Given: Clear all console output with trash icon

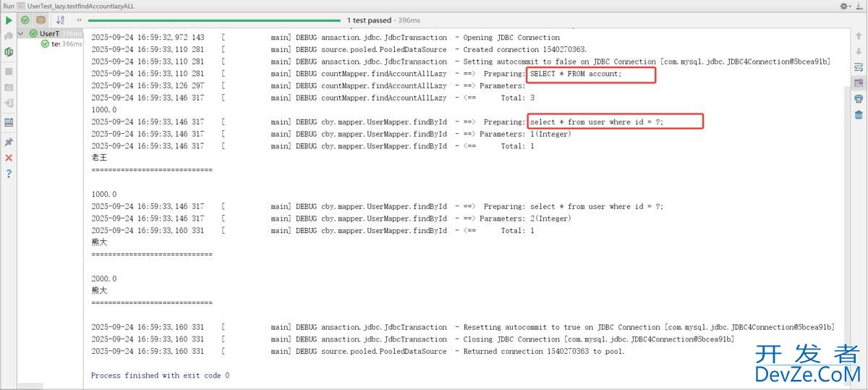Looking at the screenshot, I should pyautogui.click(x=859, y=115).
